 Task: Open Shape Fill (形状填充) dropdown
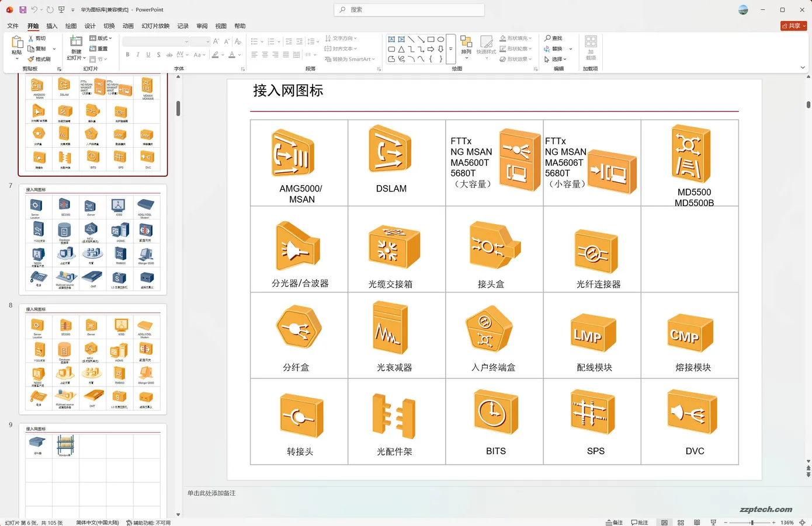pyautogui.click(x=515, y=39)
